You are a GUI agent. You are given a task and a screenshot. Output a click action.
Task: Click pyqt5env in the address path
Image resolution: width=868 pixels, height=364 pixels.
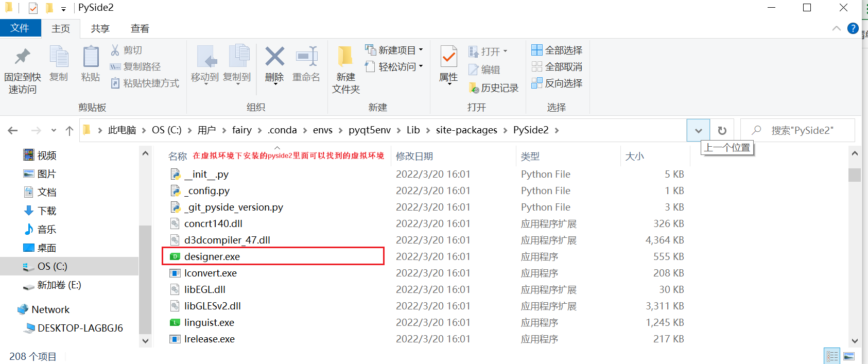click(370, 130)
